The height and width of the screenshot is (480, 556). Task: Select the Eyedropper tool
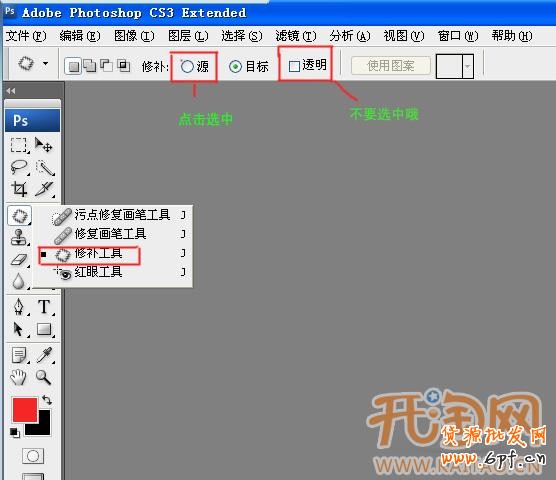(45, 355)
